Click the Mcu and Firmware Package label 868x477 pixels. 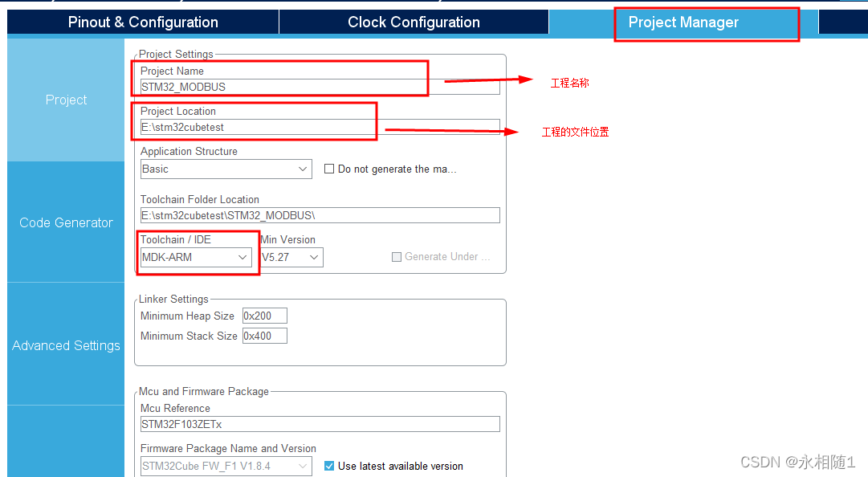click(204, 391)
